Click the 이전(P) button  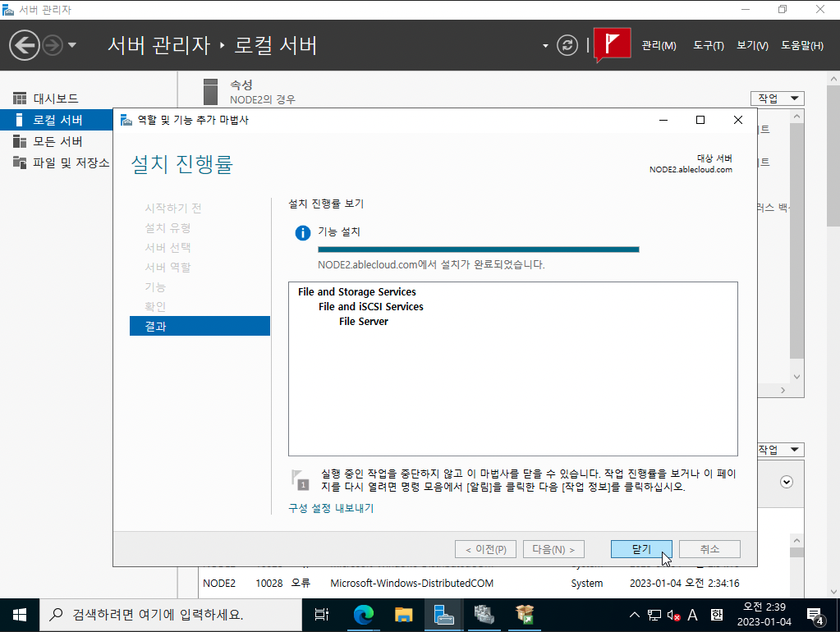tap(485, 550)
